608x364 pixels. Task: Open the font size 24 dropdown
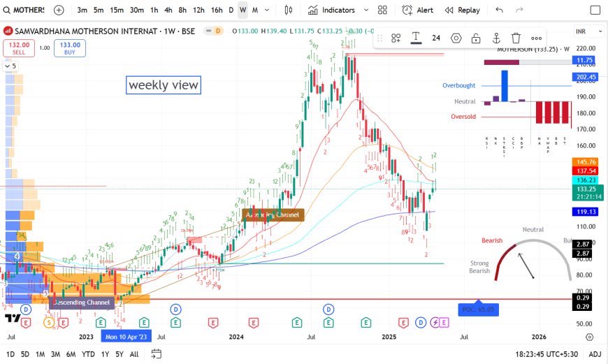436,38
